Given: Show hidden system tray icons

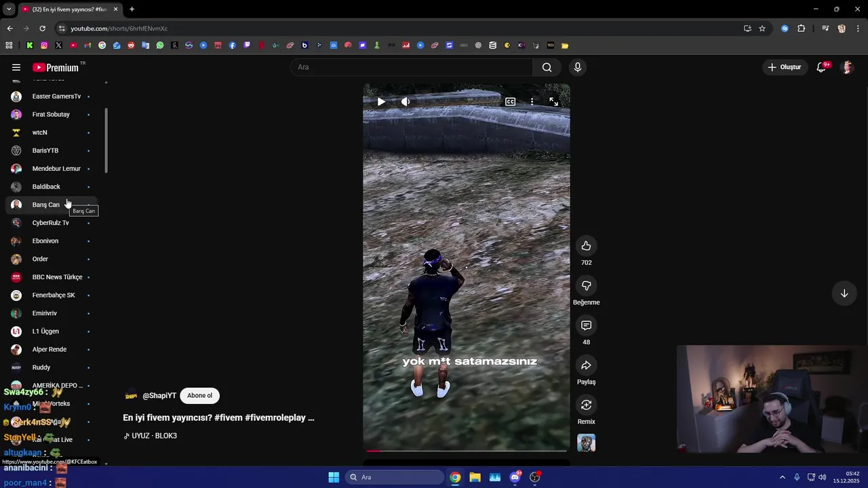Looking at the screenshot, I should pos(782,477).
